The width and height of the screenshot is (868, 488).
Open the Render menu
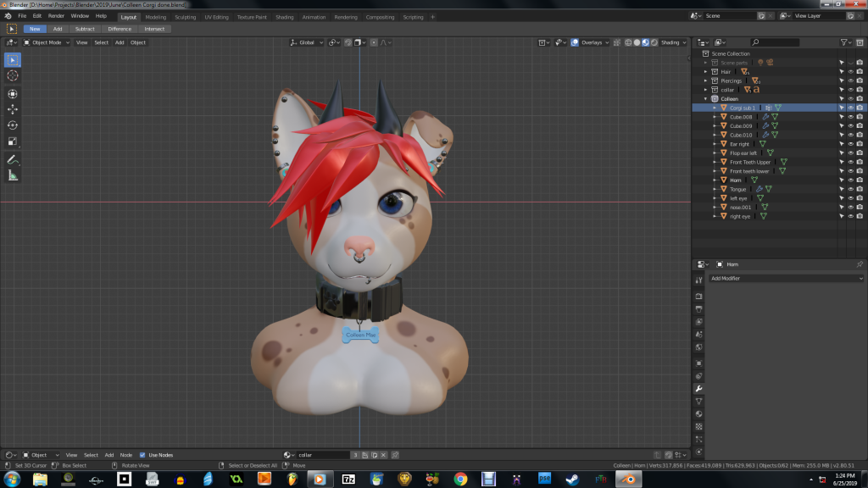[56, 16]
